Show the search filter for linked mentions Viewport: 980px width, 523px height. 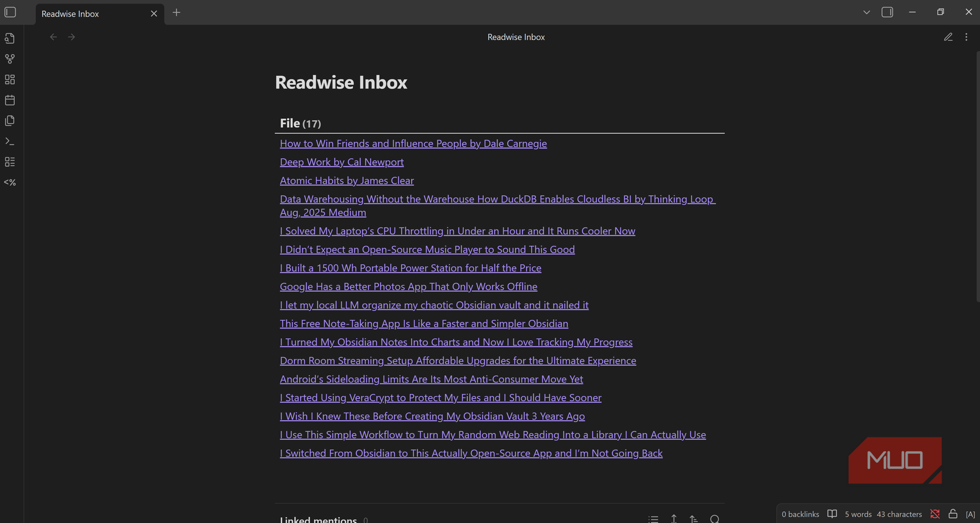click(715, 519)
